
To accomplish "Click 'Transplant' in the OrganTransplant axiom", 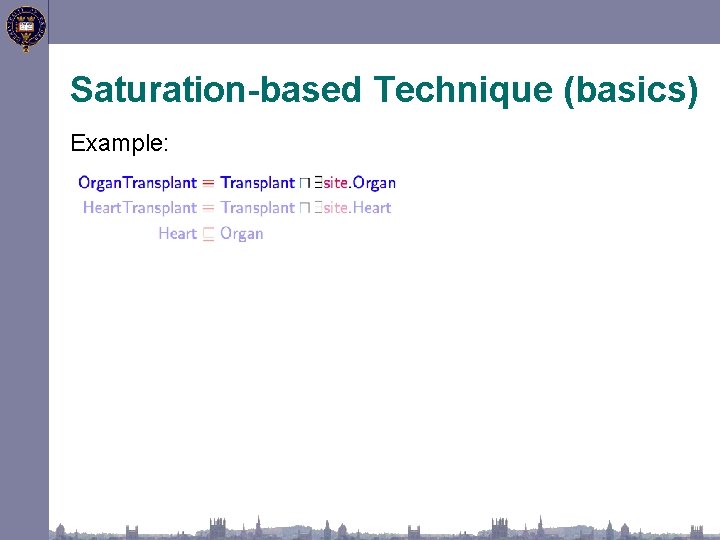I will (x=258, y=183).
